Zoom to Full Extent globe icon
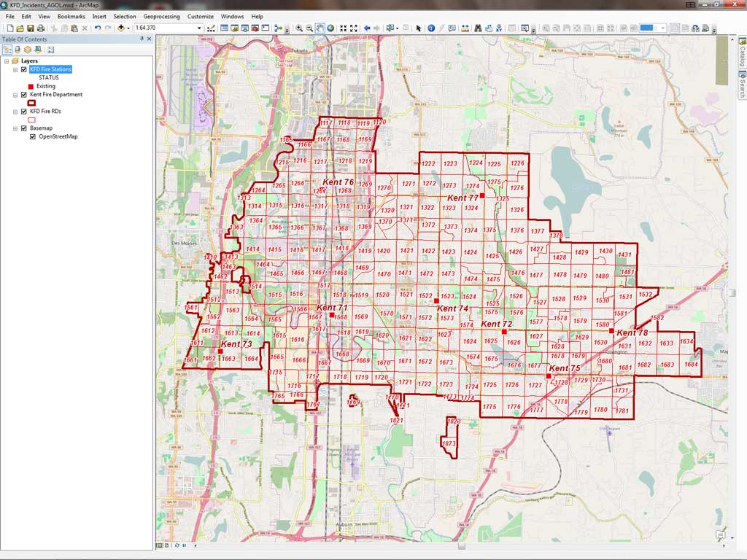747x560 pixels. coord(330,28)
